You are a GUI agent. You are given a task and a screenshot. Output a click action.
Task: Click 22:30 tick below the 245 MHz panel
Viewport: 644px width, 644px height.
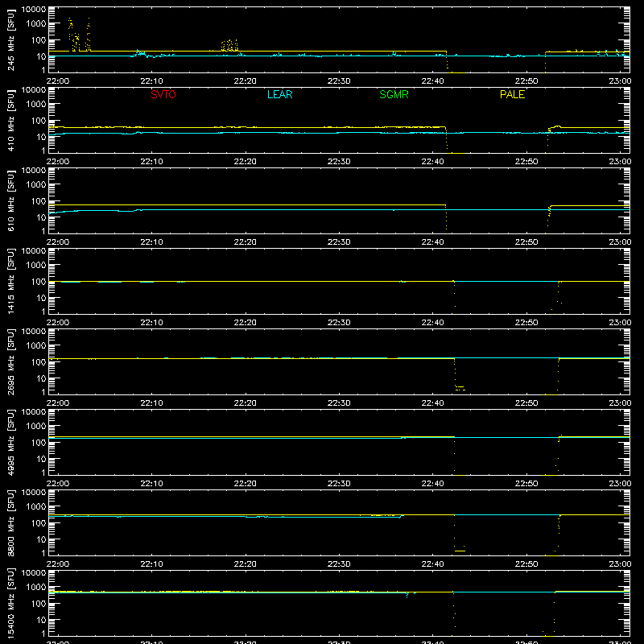(x=339, y=81)
